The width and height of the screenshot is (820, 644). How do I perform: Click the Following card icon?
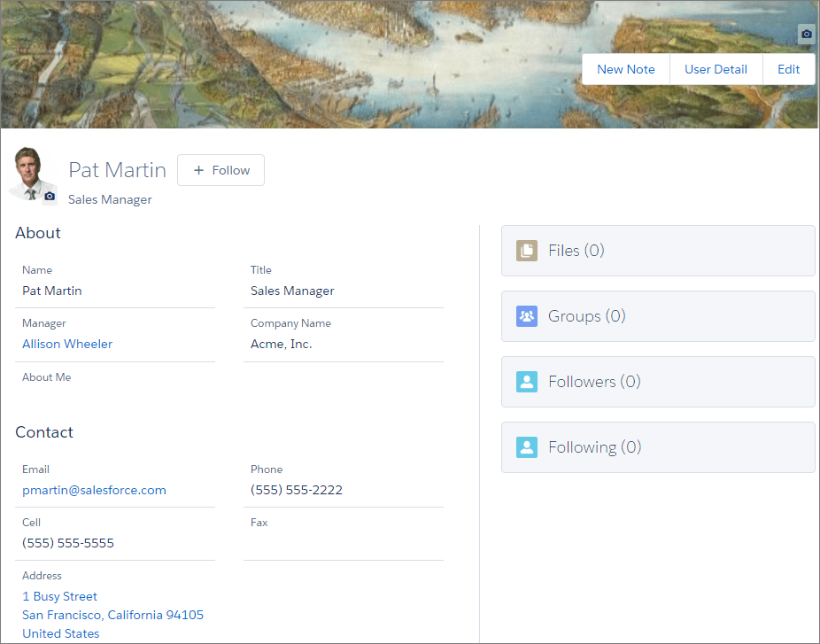pos(527,447)
